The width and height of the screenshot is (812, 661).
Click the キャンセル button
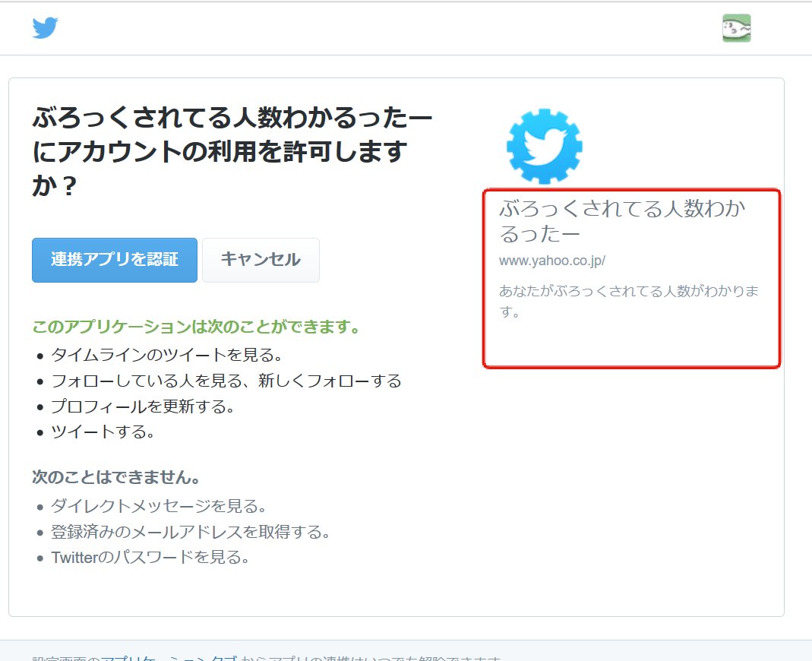261,260
